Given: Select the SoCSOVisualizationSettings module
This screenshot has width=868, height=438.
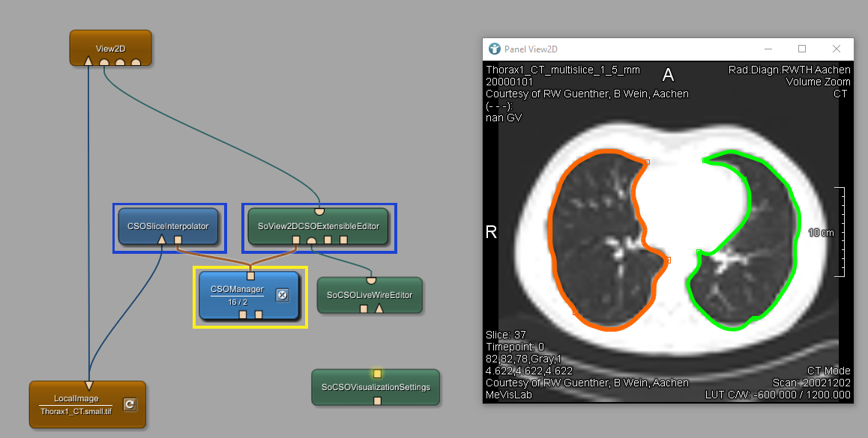Looking at the screenshot, I should click(x=376, y=387).
